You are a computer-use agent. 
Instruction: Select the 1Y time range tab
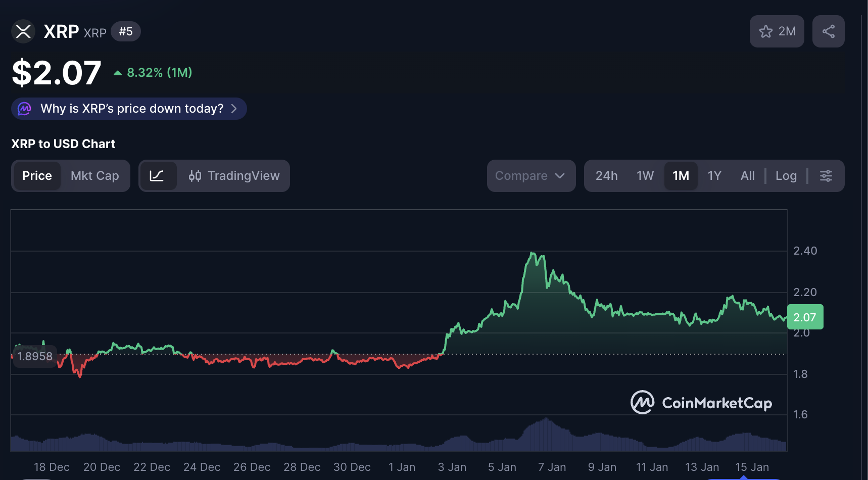click(x=714, y=176)
